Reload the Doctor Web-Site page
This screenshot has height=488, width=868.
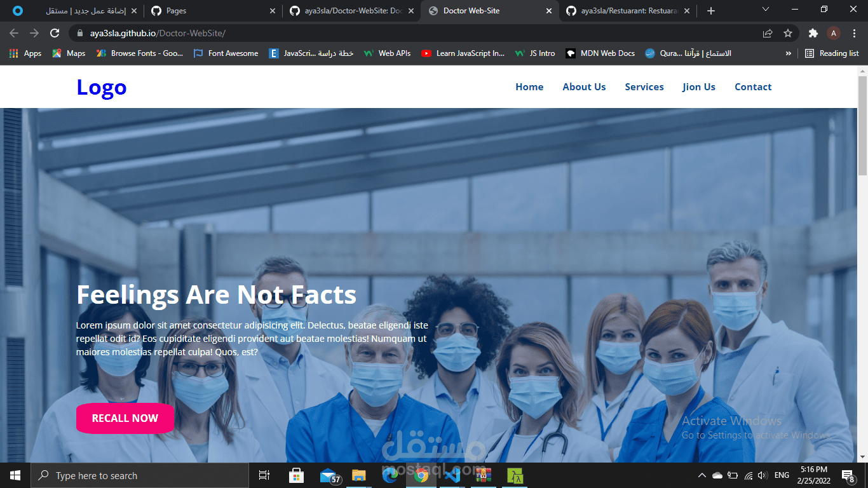tap(54, 33)
